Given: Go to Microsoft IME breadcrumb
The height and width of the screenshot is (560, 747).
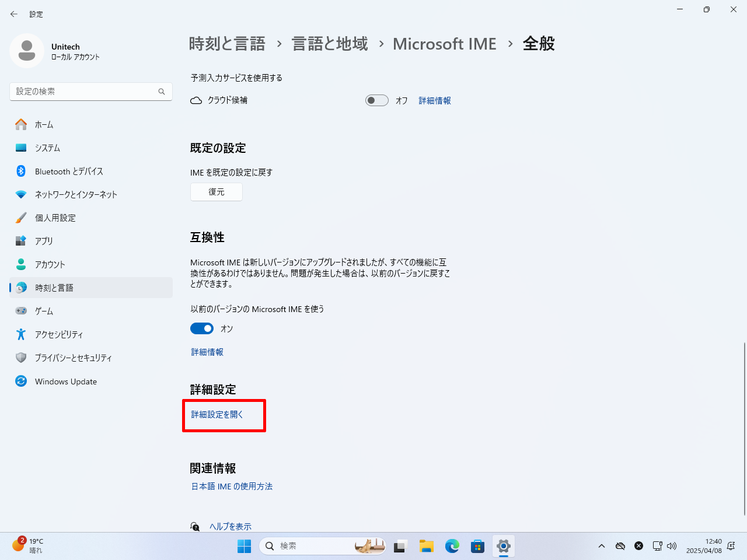Looking at the screenshot, I should (x=445, y=44).
